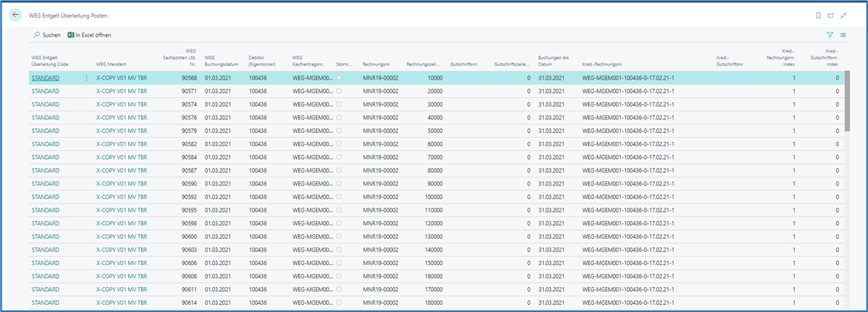The height and width of the screenshot is (312, 868).
Task: Click the vertical scrollbar thumb
Action: pyautogui.click(x=847, y=100)
